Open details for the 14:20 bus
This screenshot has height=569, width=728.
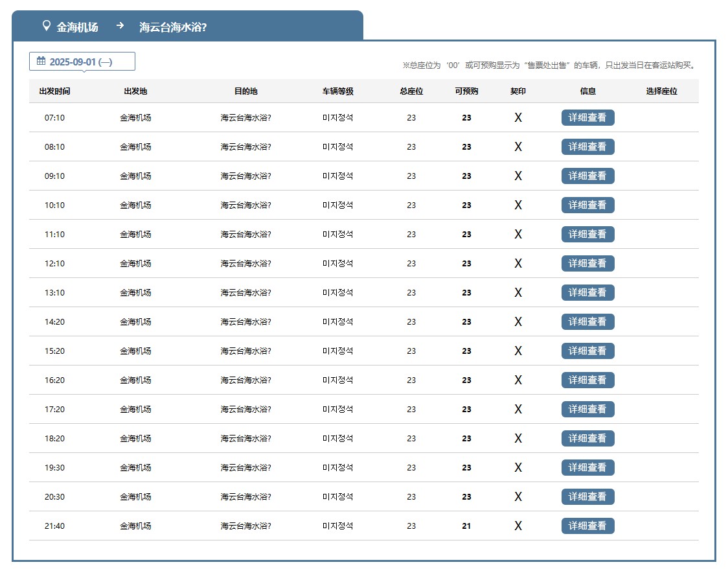click(x=587, y=322)
